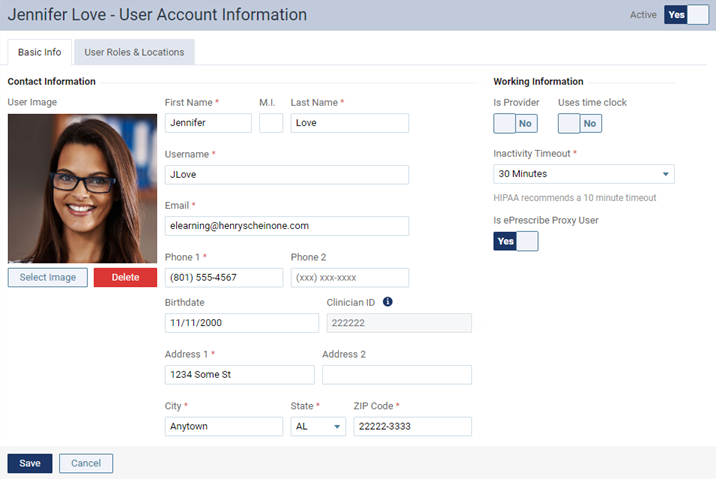
Task: Click the empty Address 2 field
Action: pyautogui.click(x=397, y=374)
